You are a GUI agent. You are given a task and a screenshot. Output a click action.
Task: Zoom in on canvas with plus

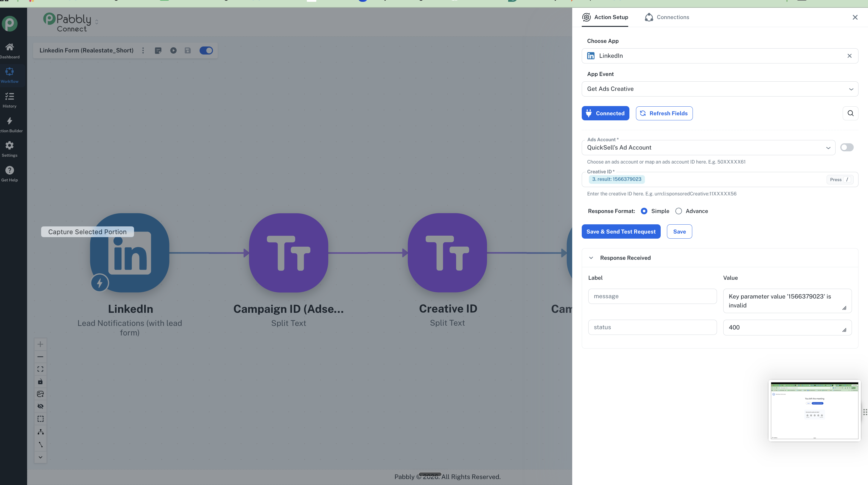tap(41, 344)
